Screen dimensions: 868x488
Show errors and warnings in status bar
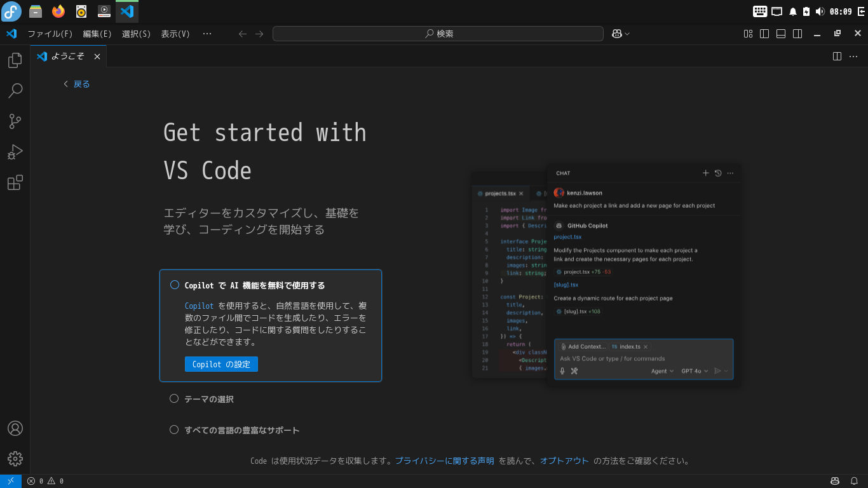45,481
